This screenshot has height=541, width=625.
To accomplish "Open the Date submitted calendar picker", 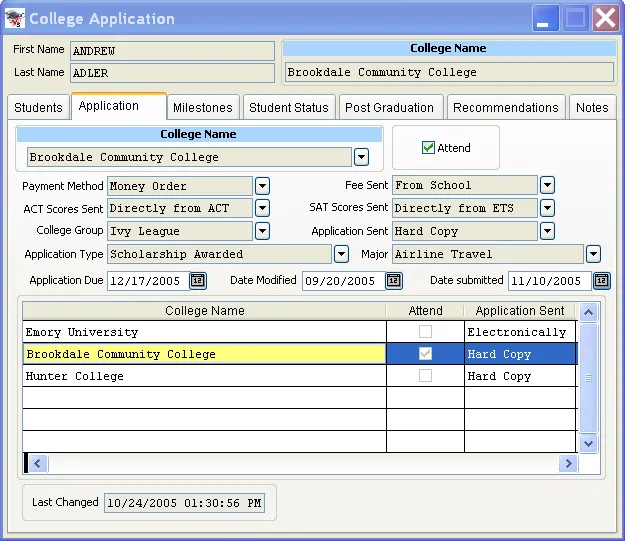I will 601,281.
